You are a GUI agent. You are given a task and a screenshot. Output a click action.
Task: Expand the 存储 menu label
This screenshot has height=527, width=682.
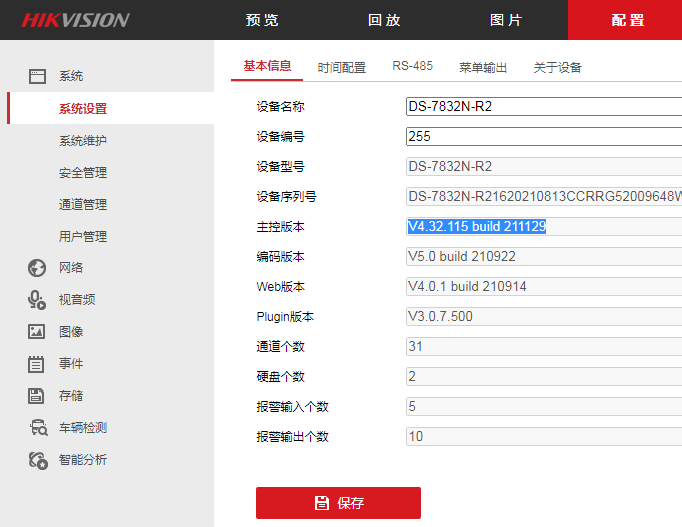pos(71,396)
